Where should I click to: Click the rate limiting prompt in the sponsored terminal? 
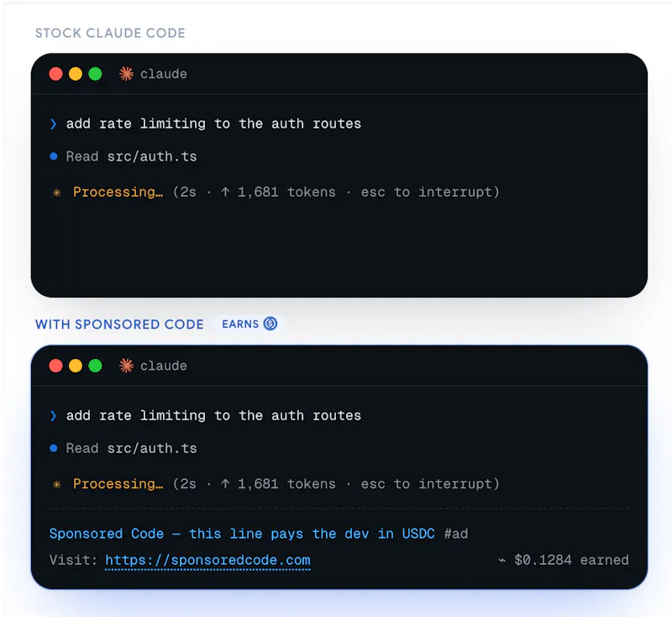(x=213, y=416)
